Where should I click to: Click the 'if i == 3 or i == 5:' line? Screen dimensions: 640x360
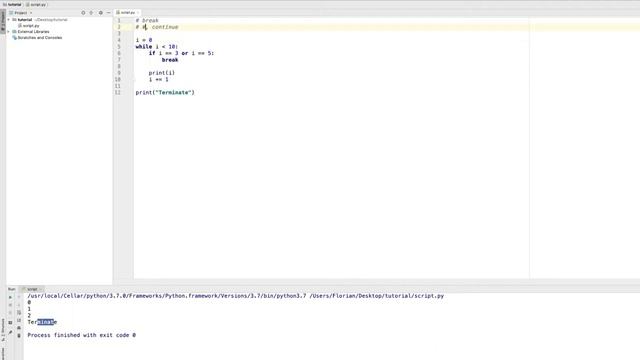click(181, 53)
